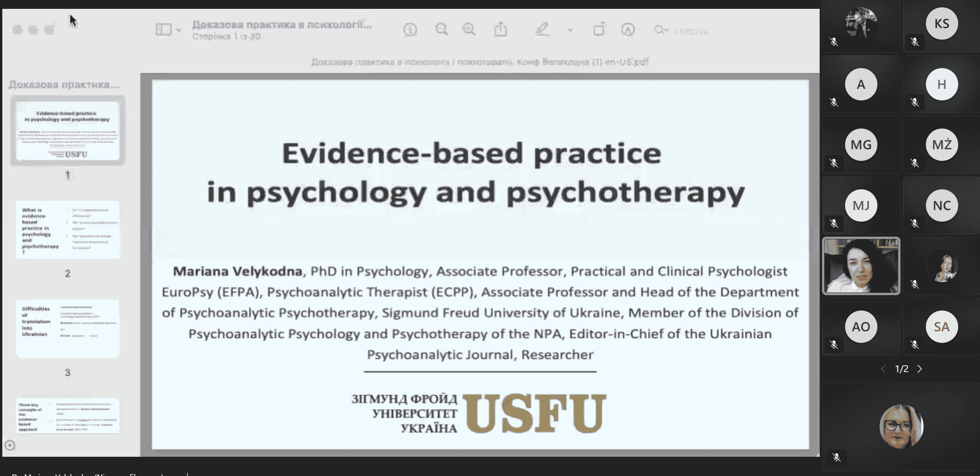
Task: Click the MG participant avatar
Action: pos(861,145)
